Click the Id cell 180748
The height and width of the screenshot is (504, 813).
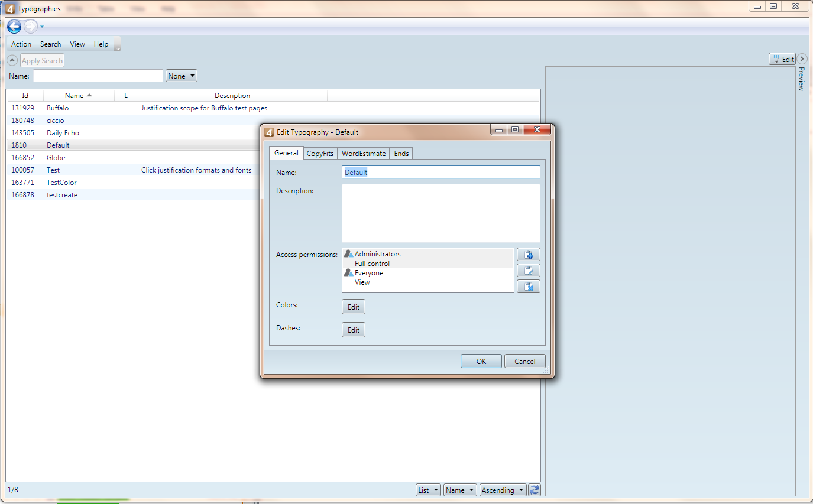pos(22,121)
